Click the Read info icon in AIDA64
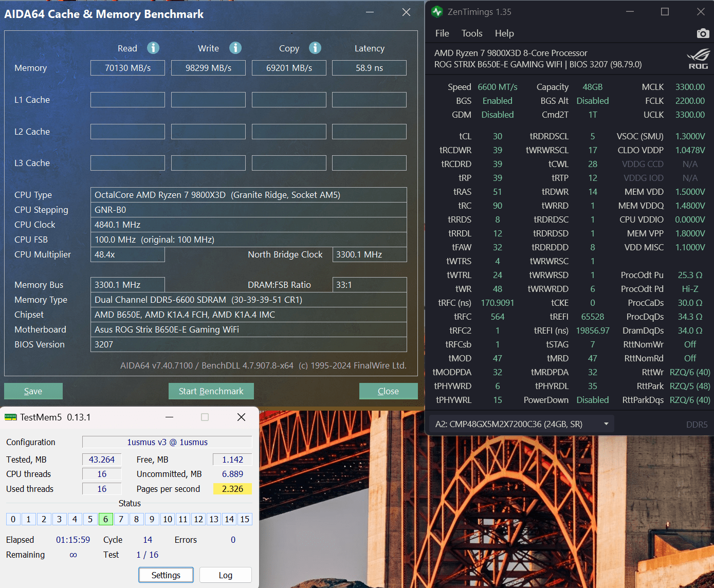This screenshot has width=714, height=588. tap(153, 48)
